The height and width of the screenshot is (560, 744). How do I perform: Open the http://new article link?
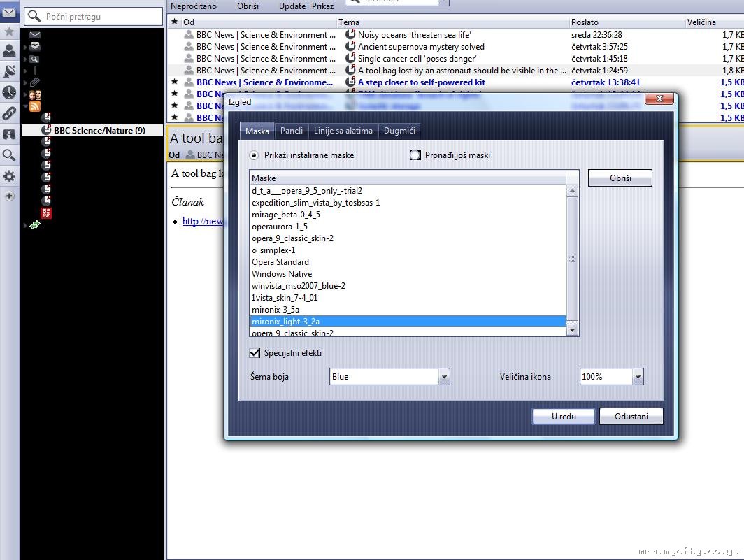pos(203,221)
